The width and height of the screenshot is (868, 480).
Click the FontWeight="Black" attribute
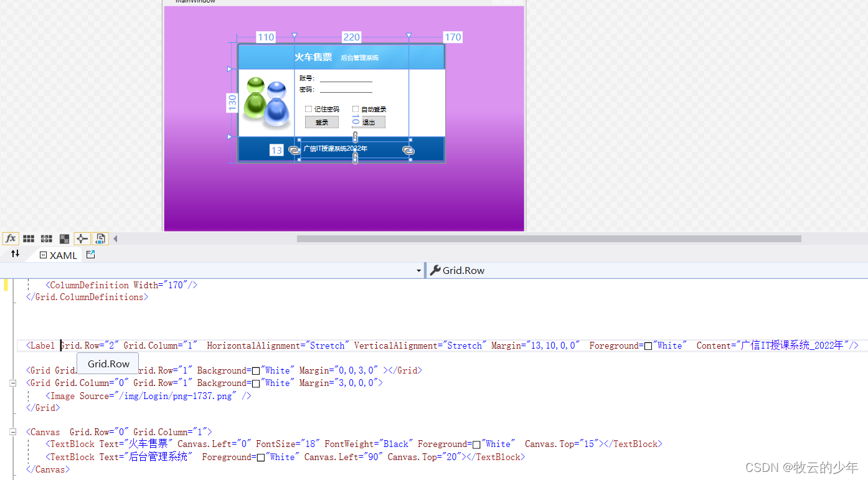click(x=369, y=444)
